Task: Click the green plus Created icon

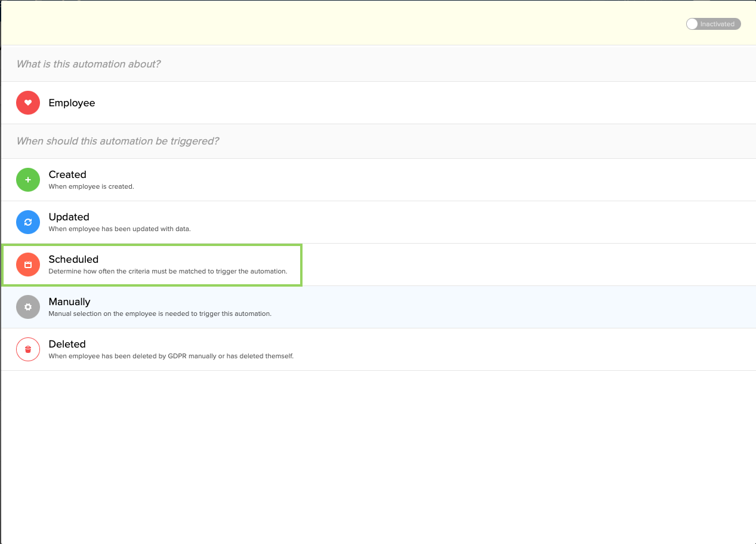Action: [28, 180]
